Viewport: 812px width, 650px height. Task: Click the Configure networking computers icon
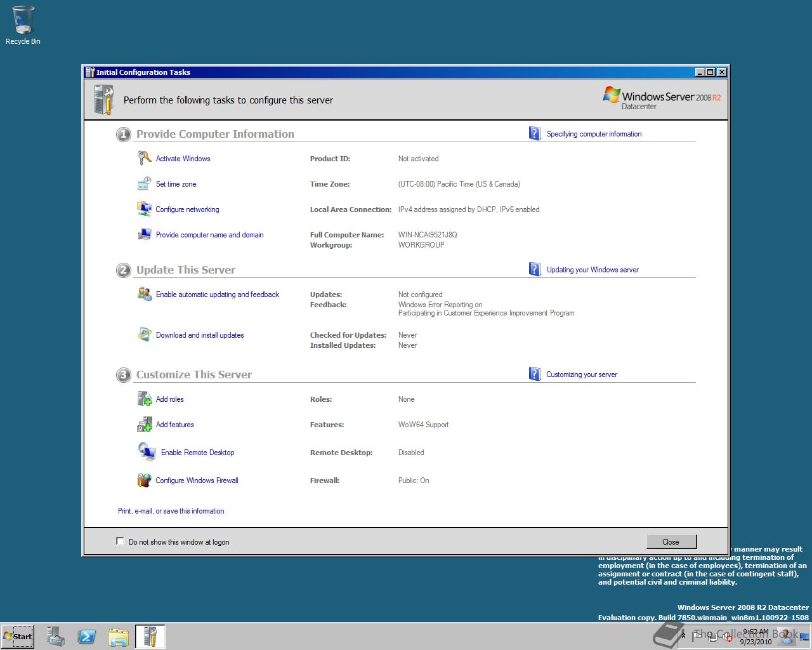144,209
